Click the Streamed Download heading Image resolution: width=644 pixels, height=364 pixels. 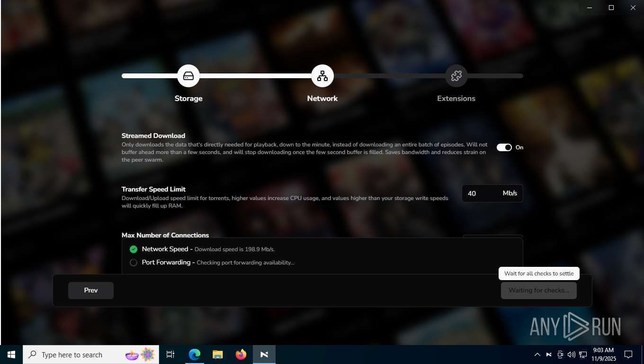153,136
